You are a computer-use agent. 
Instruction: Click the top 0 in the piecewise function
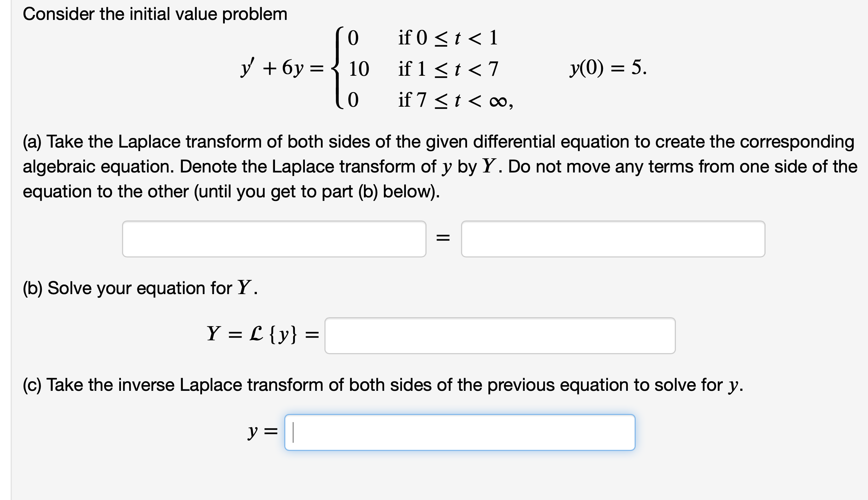(x=354, y=38)
